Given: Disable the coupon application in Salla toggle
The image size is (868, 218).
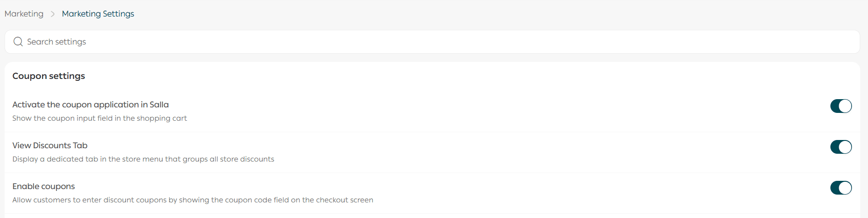Looking at the screenshot, I should pyautogui.click(x=840, y=106).
